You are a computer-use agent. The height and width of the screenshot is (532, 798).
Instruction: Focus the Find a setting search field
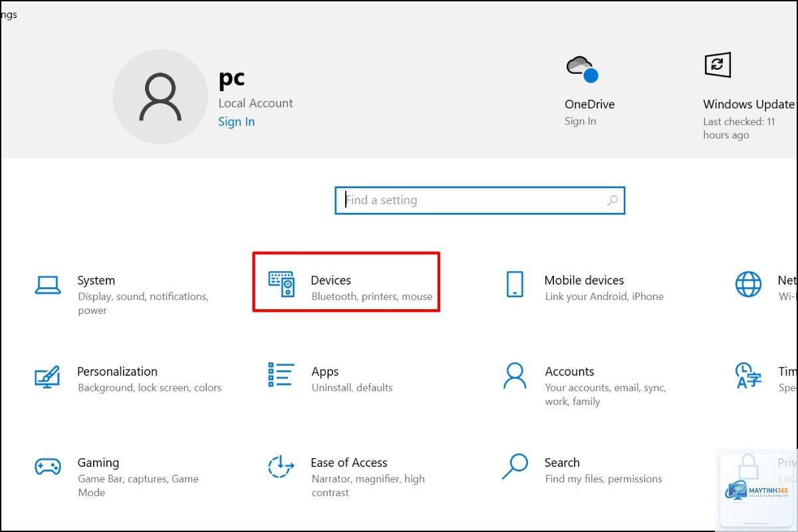pyautogui.click(x=479, y=200)
